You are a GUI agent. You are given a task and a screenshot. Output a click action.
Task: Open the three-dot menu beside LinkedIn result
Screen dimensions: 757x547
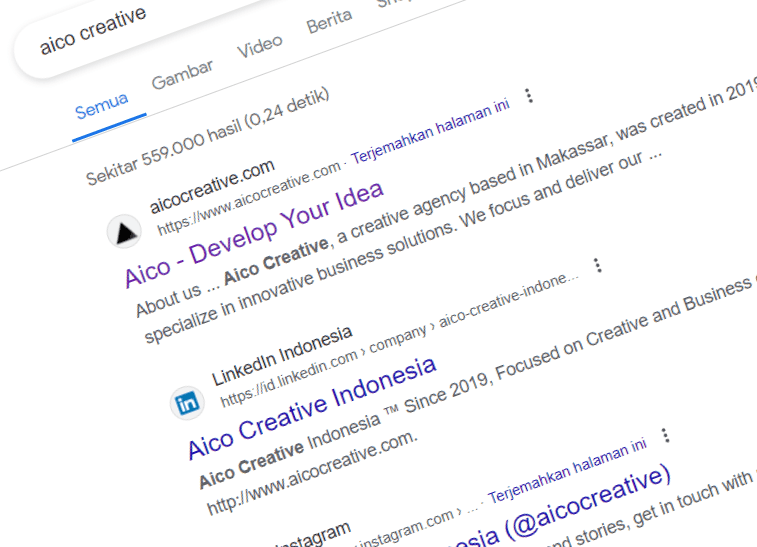point(598,265)
